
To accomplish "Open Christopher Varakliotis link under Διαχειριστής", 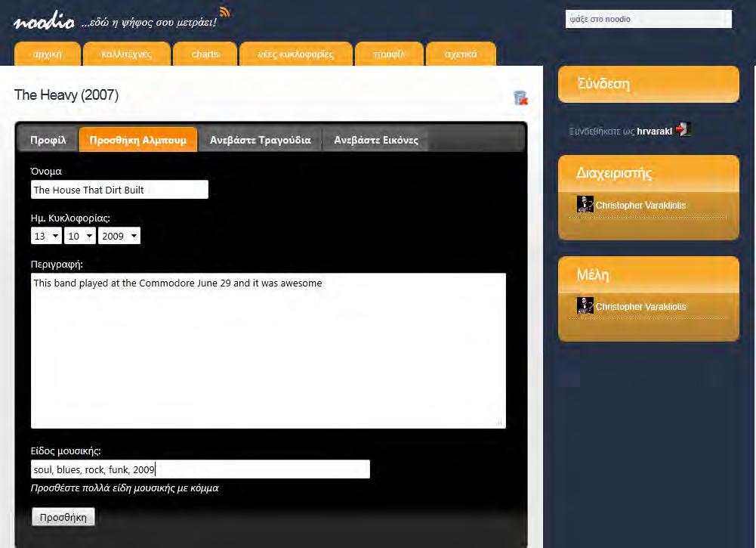I will point(640,206).
